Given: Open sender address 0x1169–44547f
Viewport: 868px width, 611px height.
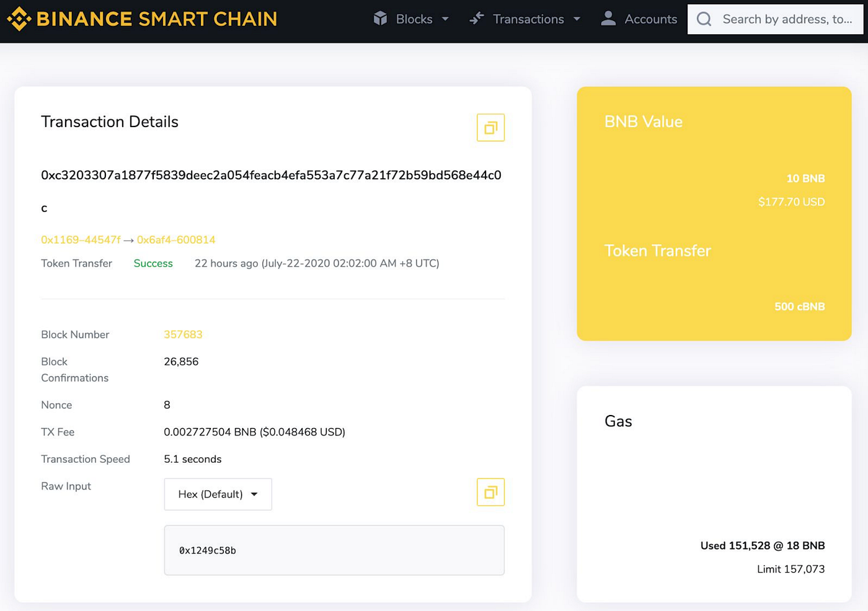Looking at the screenshot, I should 81,240.
